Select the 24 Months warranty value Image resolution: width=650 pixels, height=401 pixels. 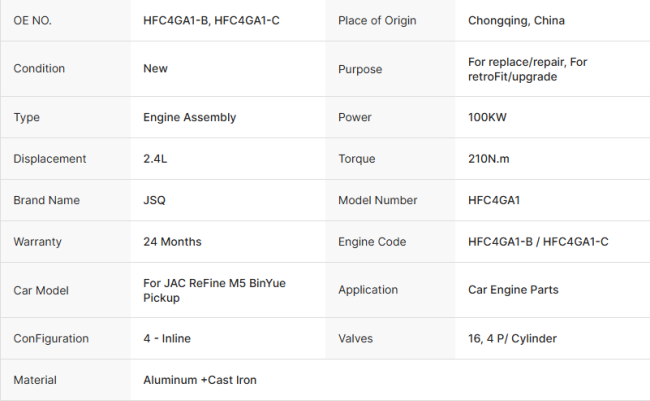point(172,242)
